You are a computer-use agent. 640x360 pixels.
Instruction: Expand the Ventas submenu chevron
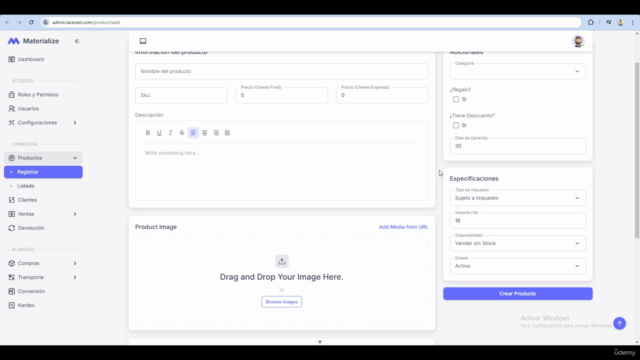point(75,214)
